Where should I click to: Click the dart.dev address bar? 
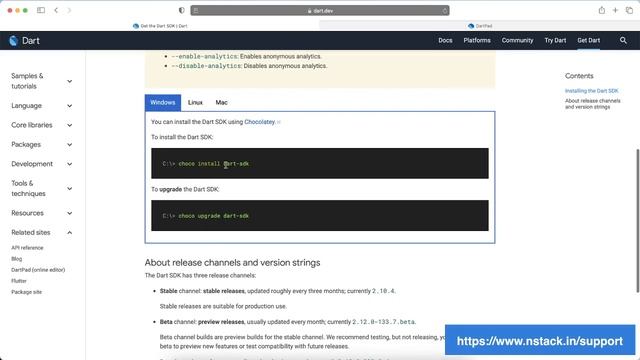pos(320,11)
